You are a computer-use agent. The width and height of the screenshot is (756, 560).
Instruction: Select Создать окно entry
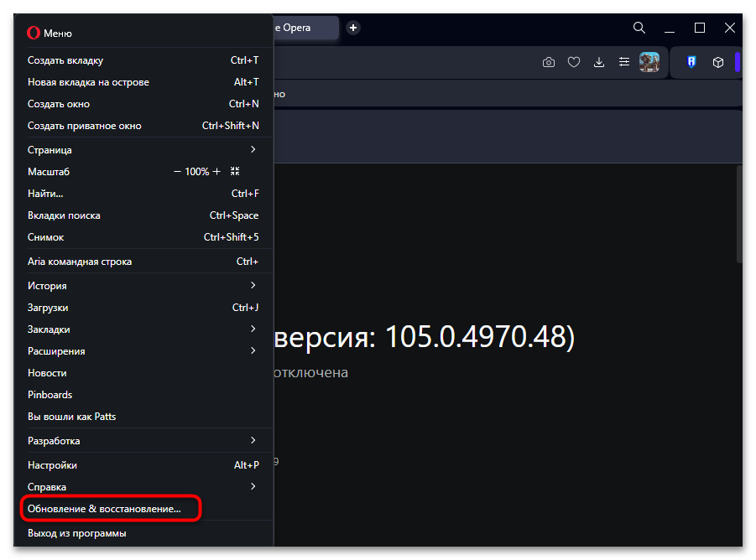pos(143,103)
